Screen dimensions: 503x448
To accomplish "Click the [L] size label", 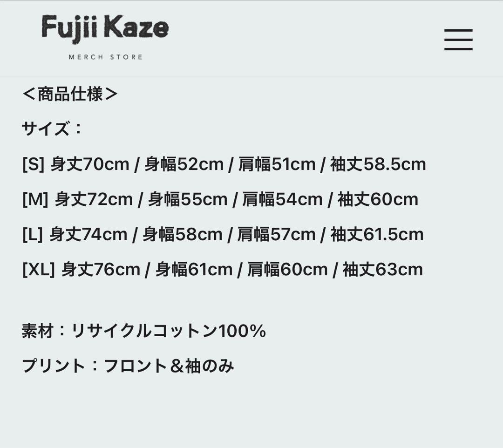I will 32,234.
